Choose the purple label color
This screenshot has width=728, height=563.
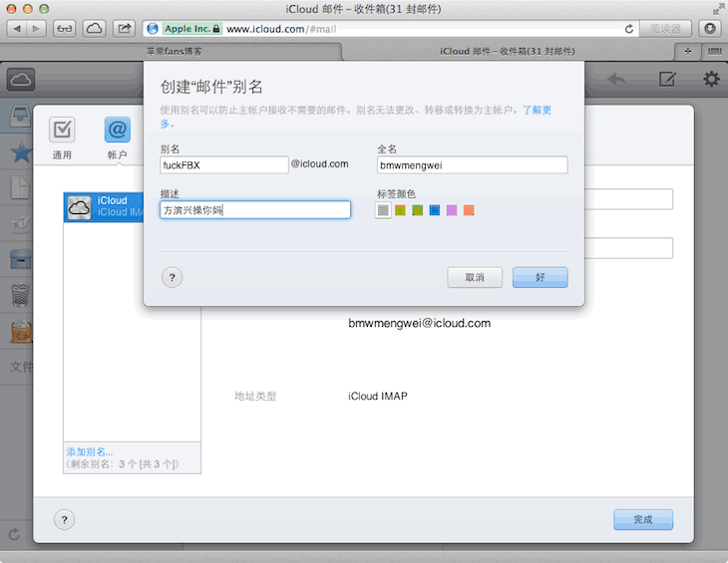(452, 210)
